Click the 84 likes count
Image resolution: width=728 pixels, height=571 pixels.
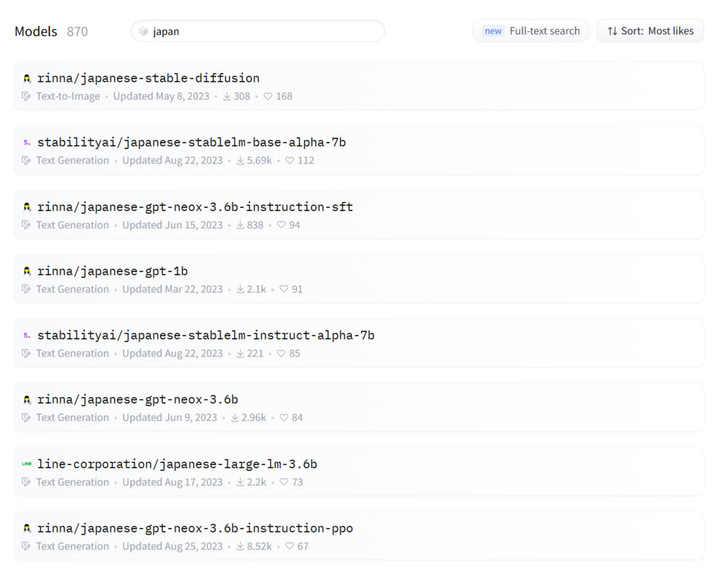point(297,418)
